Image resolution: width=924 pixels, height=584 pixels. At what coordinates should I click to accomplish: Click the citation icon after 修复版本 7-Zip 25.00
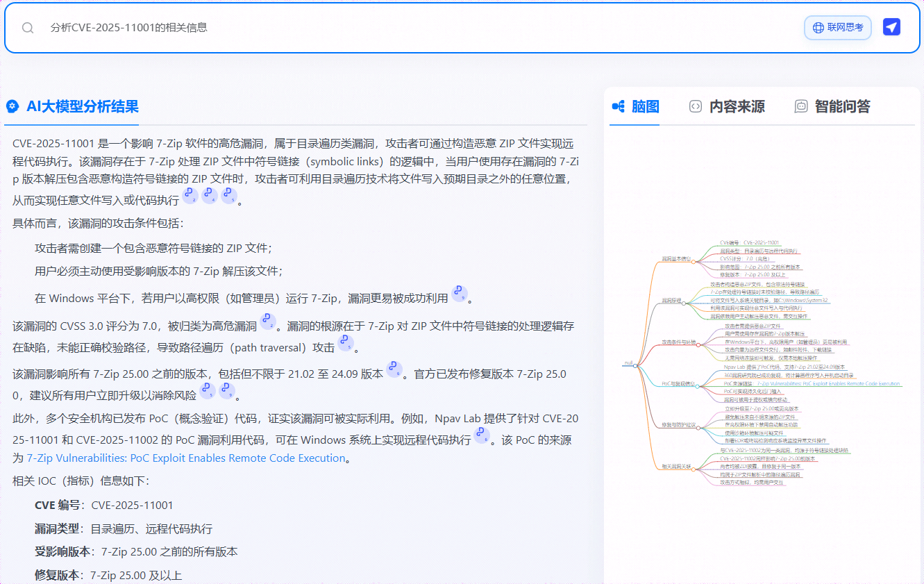coord(206,391)
